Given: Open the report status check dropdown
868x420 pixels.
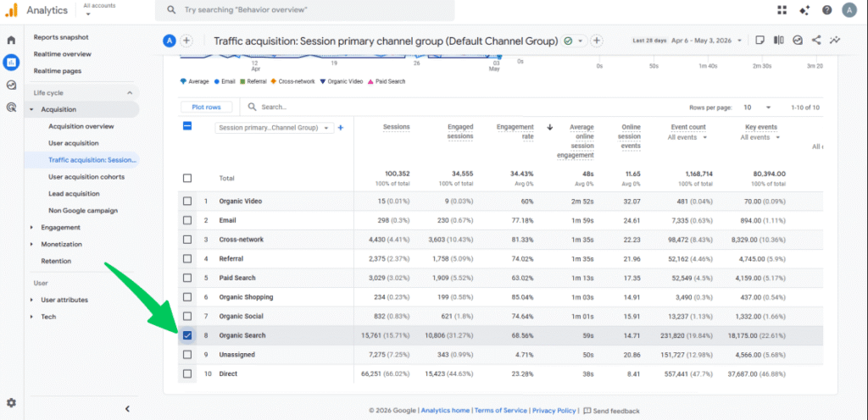Looking at the screenshot, I should pos(574,41).
